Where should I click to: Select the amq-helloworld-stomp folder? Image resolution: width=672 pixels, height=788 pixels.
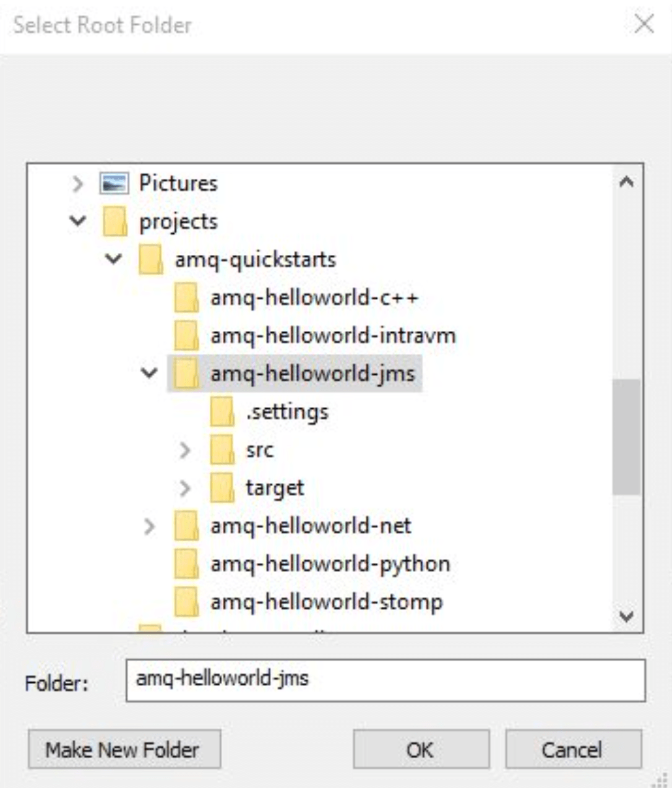pos(326,602)
